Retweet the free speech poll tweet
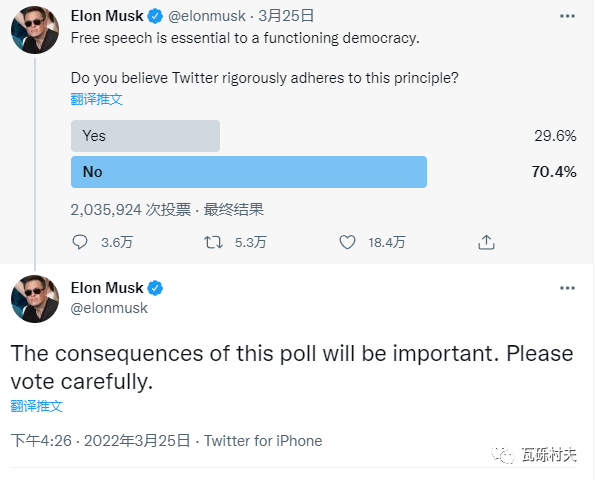Screen dimensions: 595x480 click(x=213, y=242)
